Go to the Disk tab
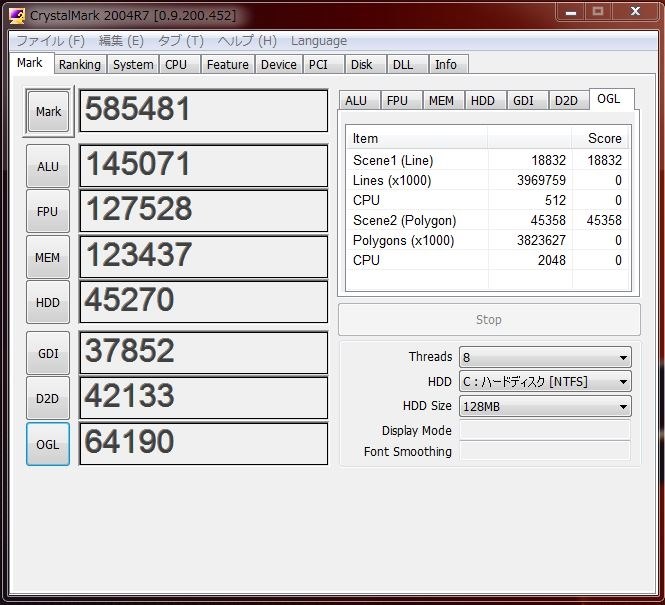This screenshot has height=605, width=665. (x=365, y=64)
